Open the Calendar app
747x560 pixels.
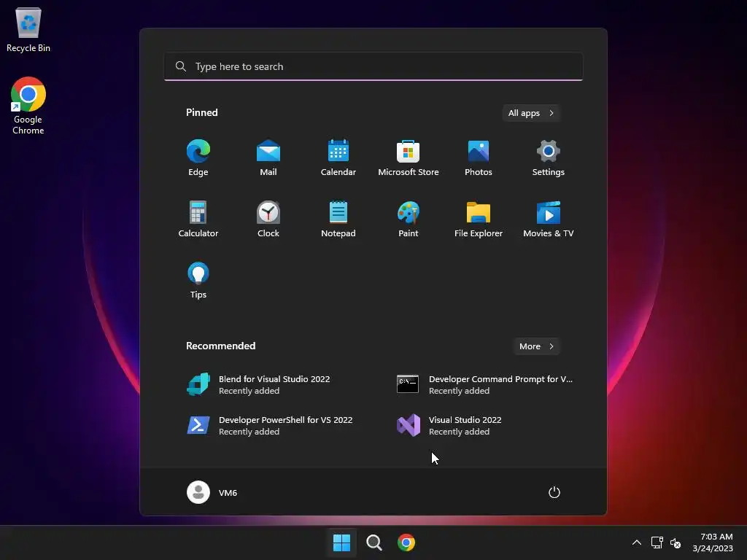click(x=338, y=158)
